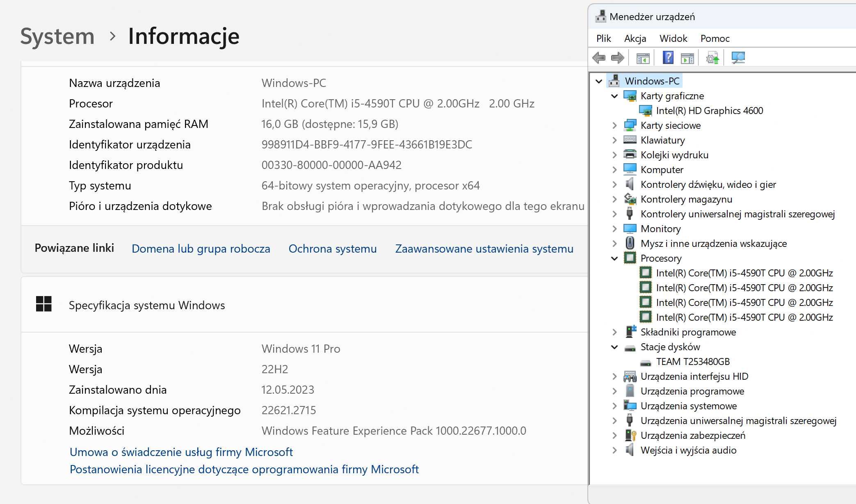Open the blue question mark Help icon

point(668,58)
